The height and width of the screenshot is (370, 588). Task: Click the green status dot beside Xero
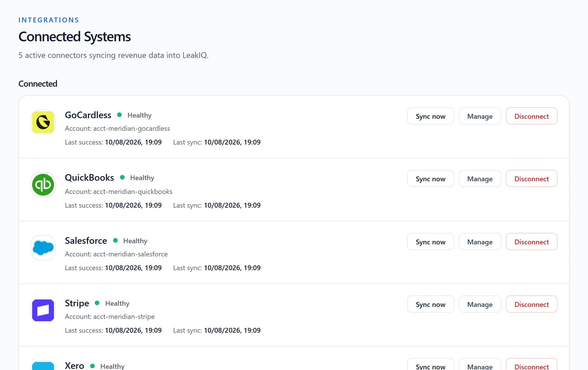92,366
